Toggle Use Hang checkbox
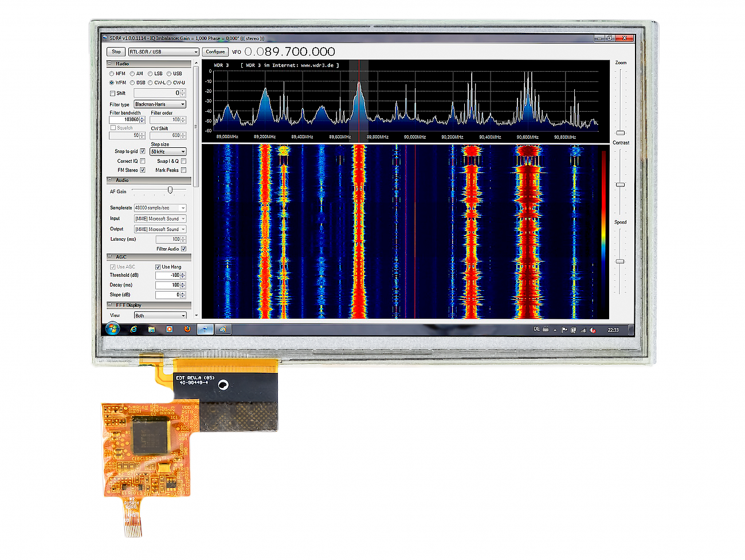The width and height of the screenshot is (745, 560). [158, 267]
